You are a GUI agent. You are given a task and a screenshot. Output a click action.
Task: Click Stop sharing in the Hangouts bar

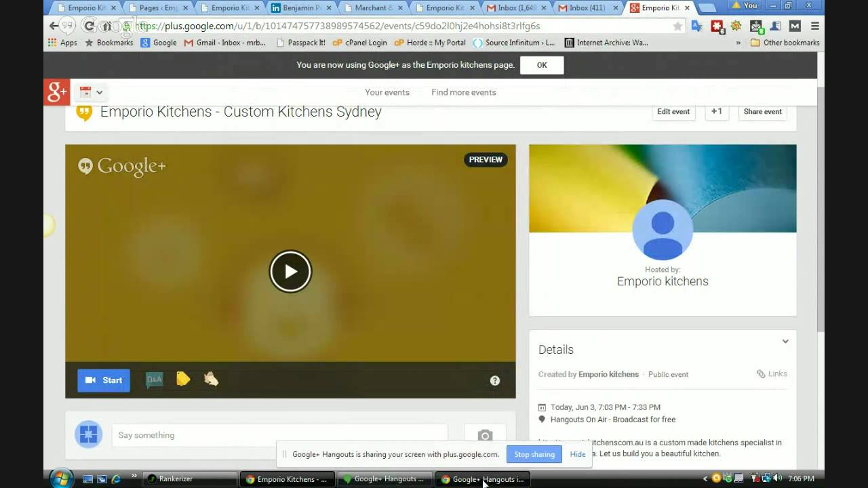tap(534, 454)
